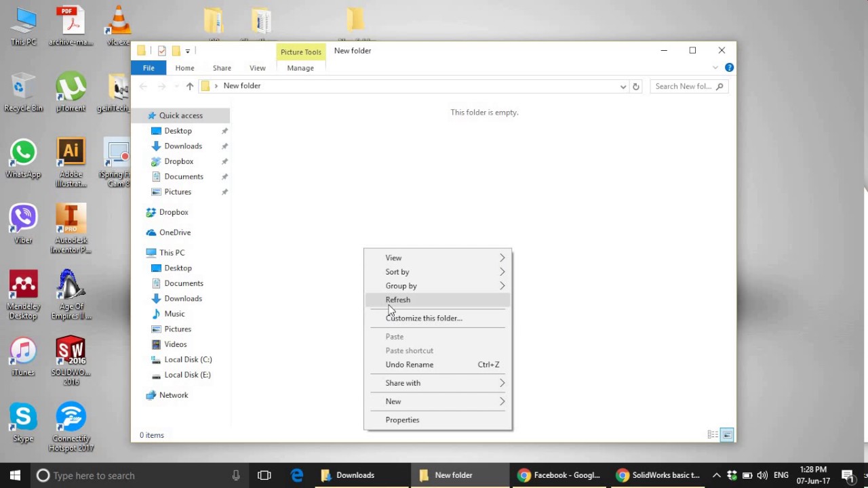Expand the New submenu in context menu
The image size is (868, 488).
438,401
